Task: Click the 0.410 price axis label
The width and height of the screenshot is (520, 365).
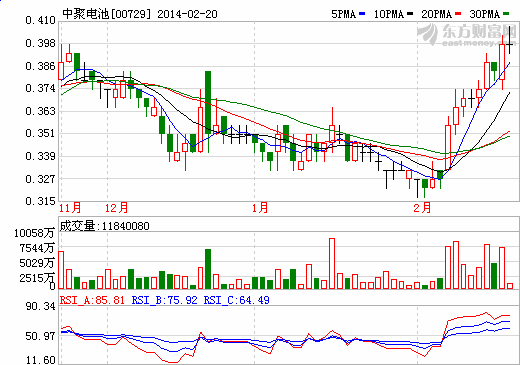Action: click(40, 20)
